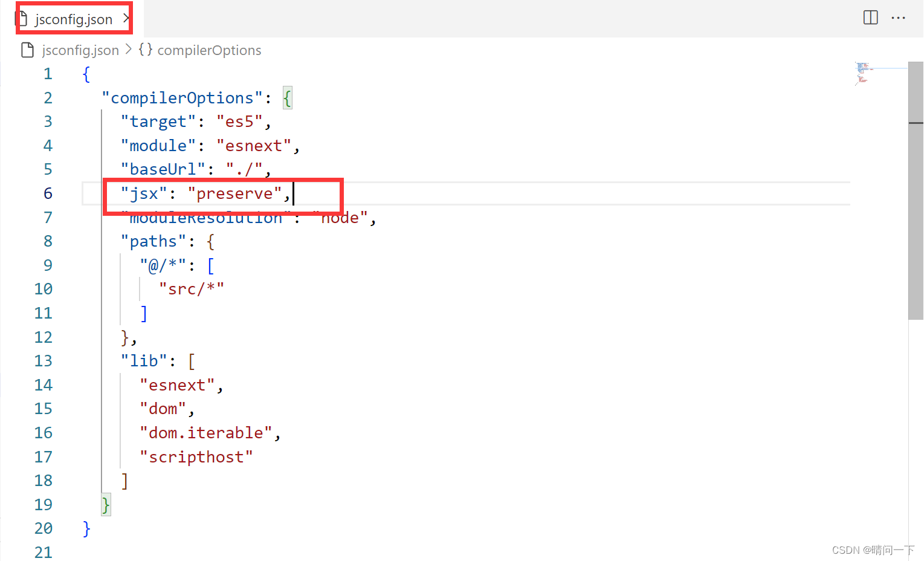Expand the breadcrumb chevron after jsconfig.json
This screenshot has height=561, width=924.
click(129, 50)
